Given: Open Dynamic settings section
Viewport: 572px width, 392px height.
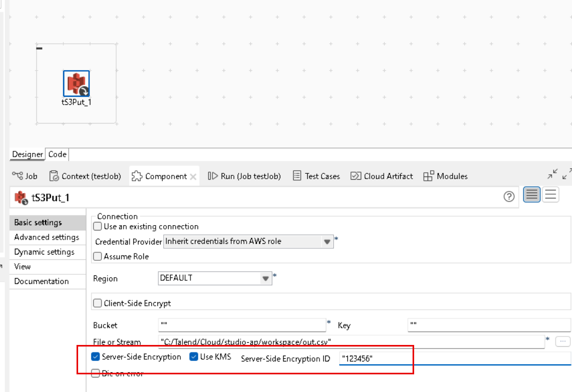Looking at the screenshot, I should coord(48,252).
